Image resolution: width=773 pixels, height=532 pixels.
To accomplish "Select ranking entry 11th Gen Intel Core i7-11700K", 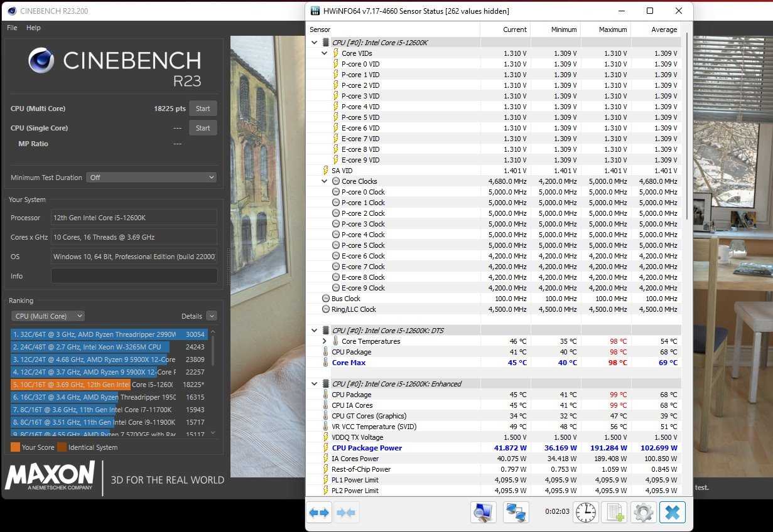I will pos(109,410).
